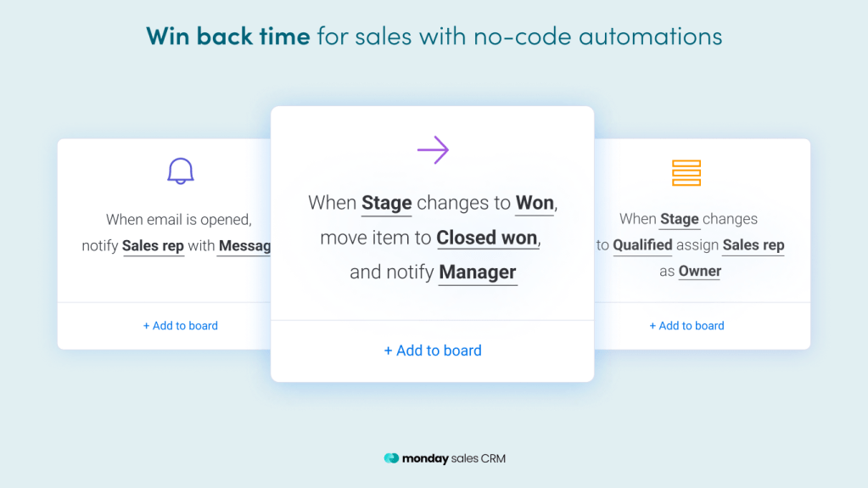The width and height of the screenshot is (868, 488).
Task: Click the "Win back time" heading
Action: click(227, 36)
